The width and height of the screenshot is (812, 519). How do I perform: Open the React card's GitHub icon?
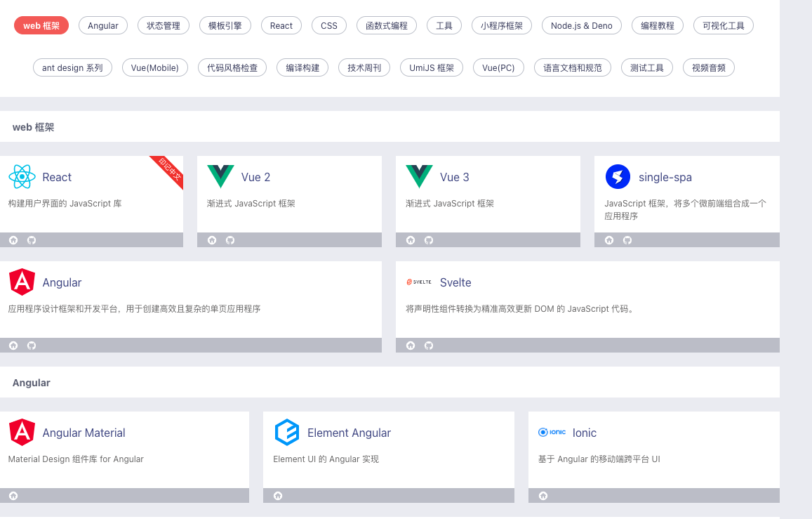point(32,239)
